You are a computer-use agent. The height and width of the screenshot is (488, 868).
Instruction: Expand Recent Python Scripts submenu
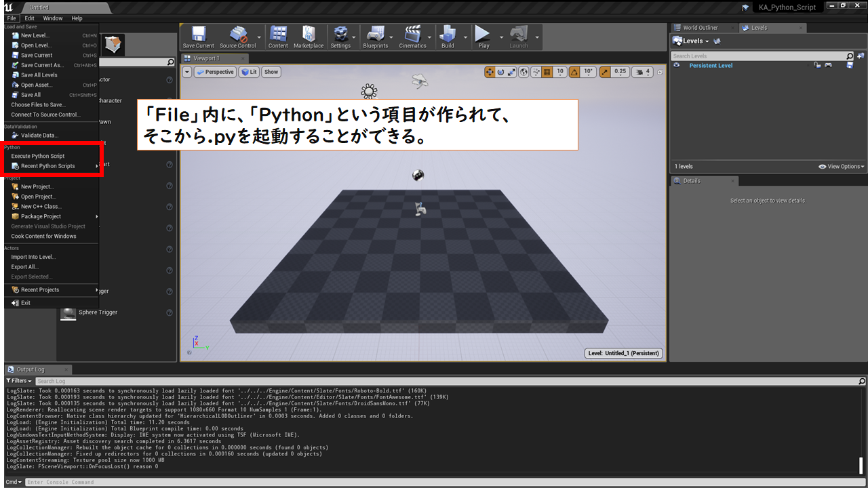point(52,166)
